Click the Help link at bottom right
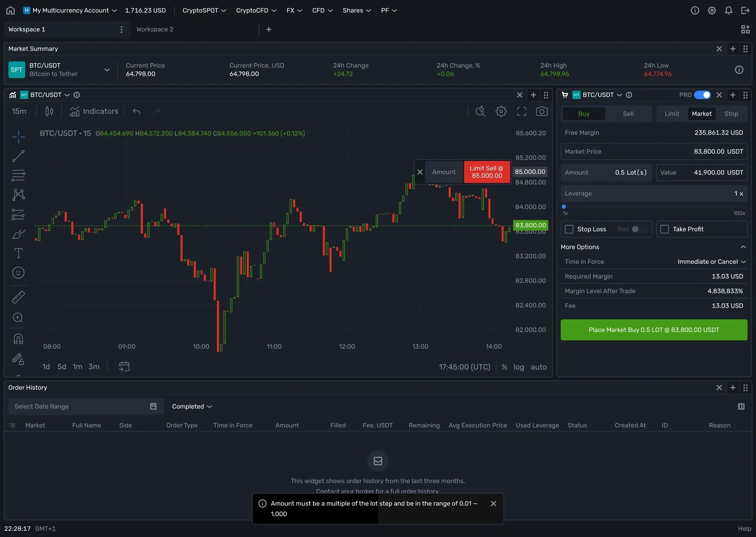756x537 pixels. [x=744, y=528]
